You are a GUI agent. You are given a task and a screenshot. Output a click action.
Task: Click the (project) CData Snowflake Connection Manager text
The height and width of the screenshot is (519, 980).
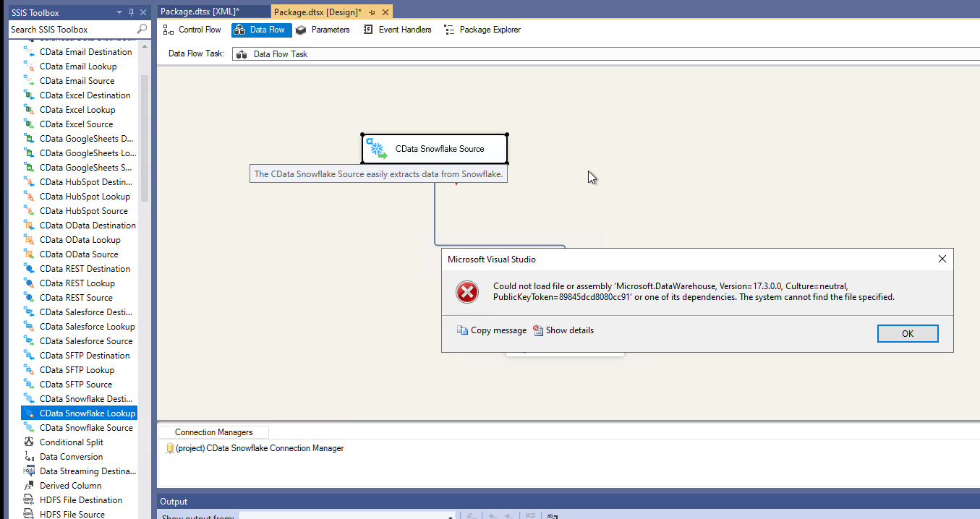coord(260,448)
